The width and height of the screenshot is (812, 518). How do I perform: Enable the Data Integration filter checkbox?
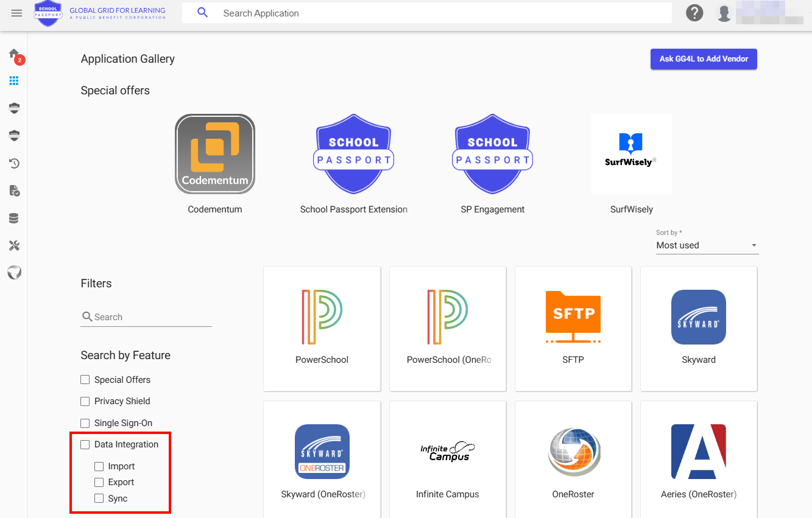click(x=85, y=444)
